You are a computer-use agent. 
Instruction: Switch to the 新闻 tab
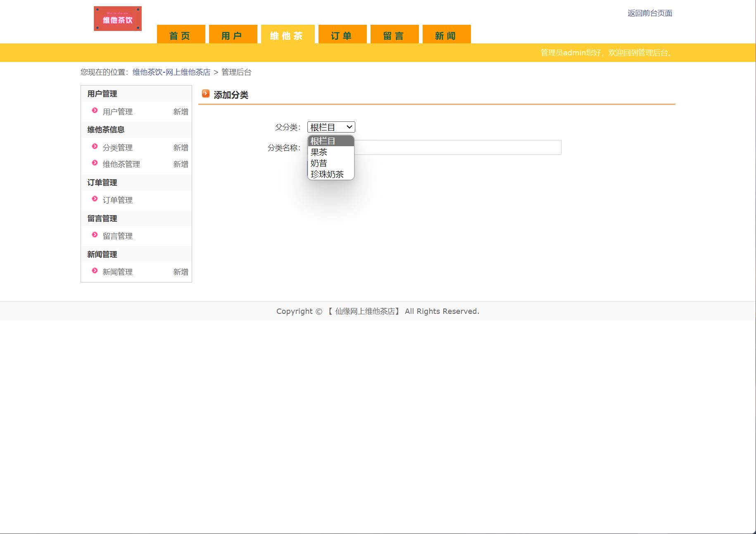445,35
